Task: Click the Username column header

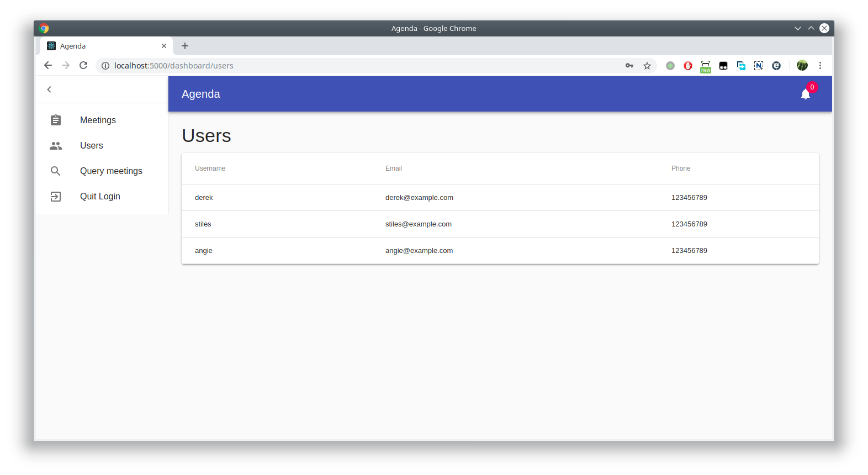Action: (x=210, y=168)
